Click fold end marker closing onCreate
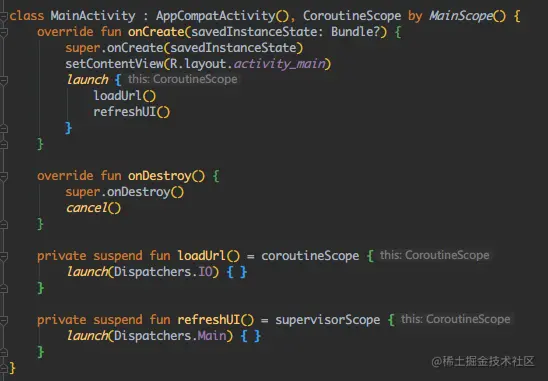This screenshot has width=548, height=381. click(x=3, y=144)
